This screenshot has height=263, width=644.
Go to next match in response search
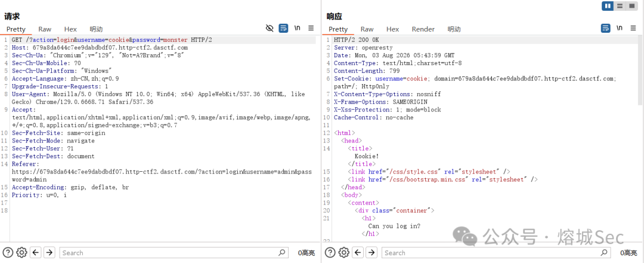(371, 252)
